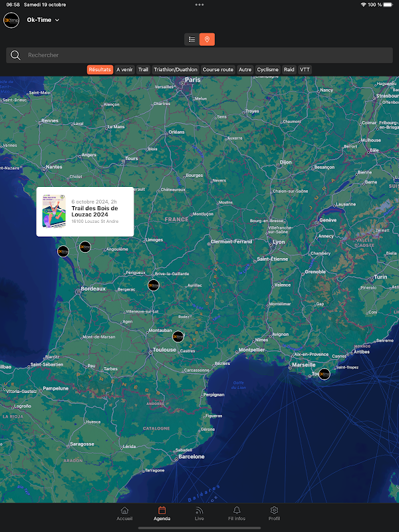Tap the Trail des Bois de Louzac poster thumbnail
Image resolution: width=399 pixels, height=532 pixels.
[x=54, y=211]
